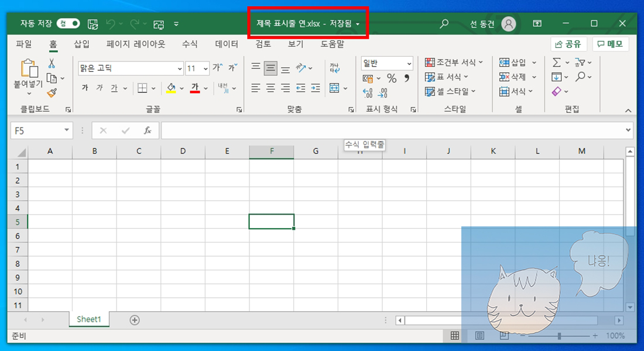Switch to the 검토 (Review) tab
644x351 pixels.
coord(263,44)
